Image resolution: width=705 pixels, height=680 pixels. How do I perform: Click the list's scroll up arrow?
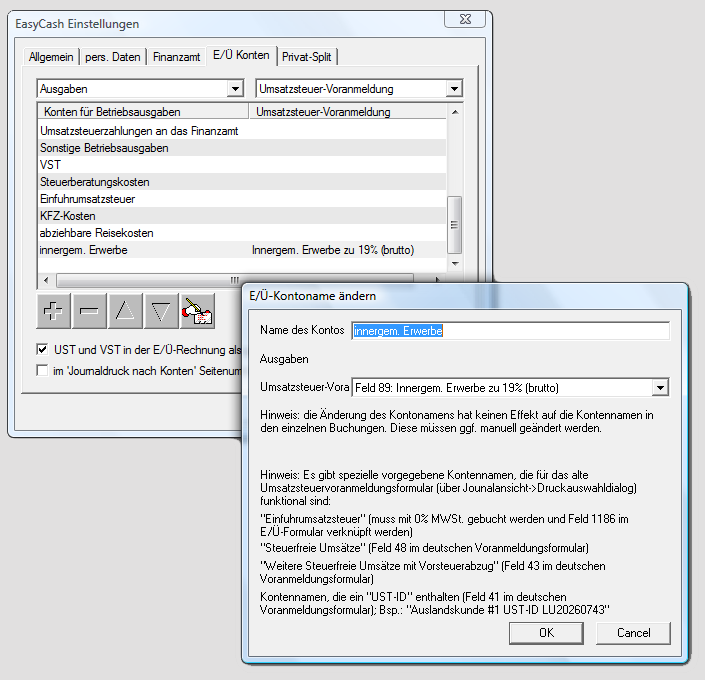(x=455, y=112)
